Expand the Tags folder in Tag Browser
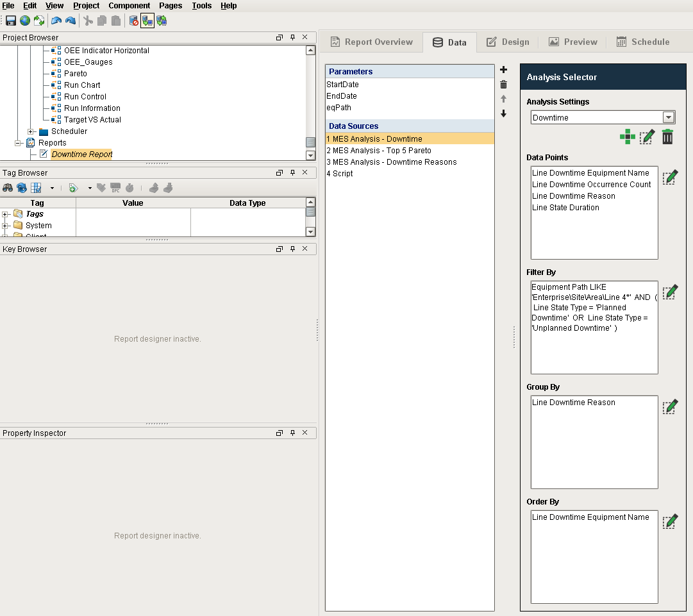The image size is (693, 616). [x=6, y=214]
